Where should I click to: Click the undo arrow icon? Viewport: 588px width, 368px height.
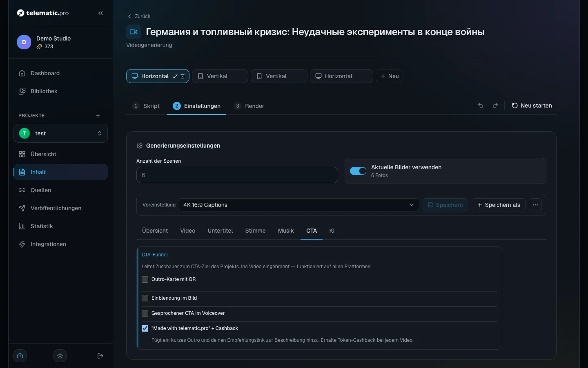pos(481,105)
